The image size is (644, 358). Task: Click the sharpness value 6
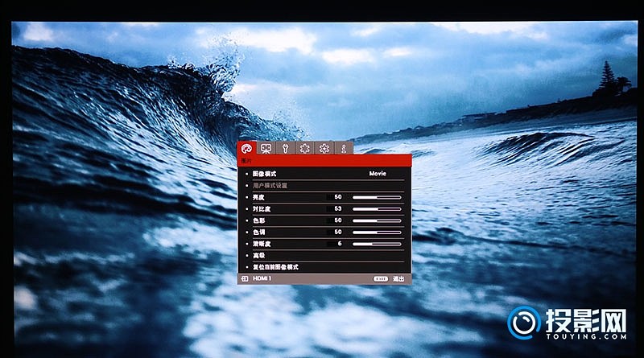(x=340, y=244)
